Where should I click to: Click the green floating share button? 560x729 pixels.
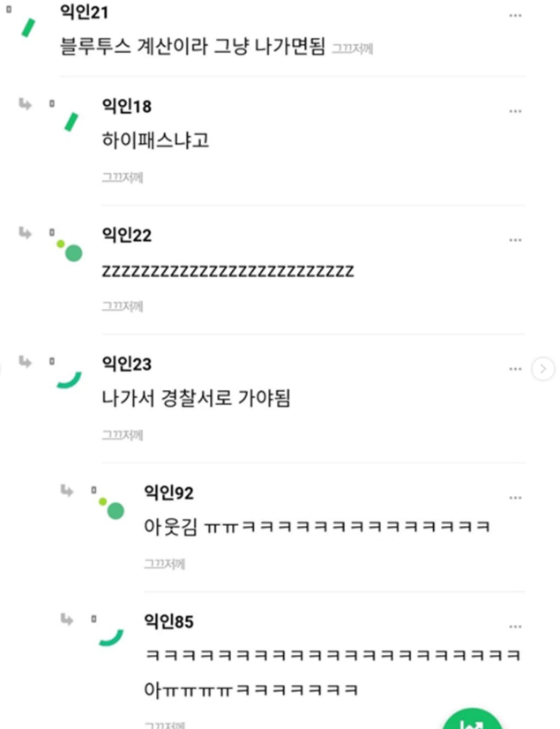pos(472,718)
